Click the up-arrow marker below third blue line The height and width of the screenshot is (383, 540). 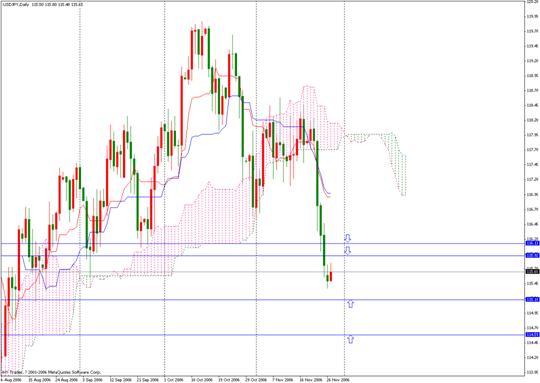pyautogui.click(x=350, y=304)
